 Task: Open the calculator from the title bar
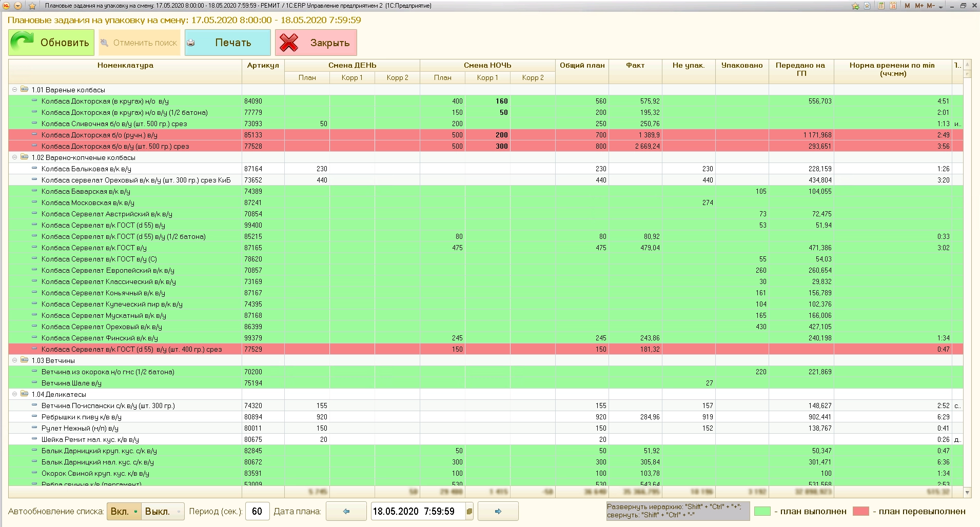click(881, 6)
